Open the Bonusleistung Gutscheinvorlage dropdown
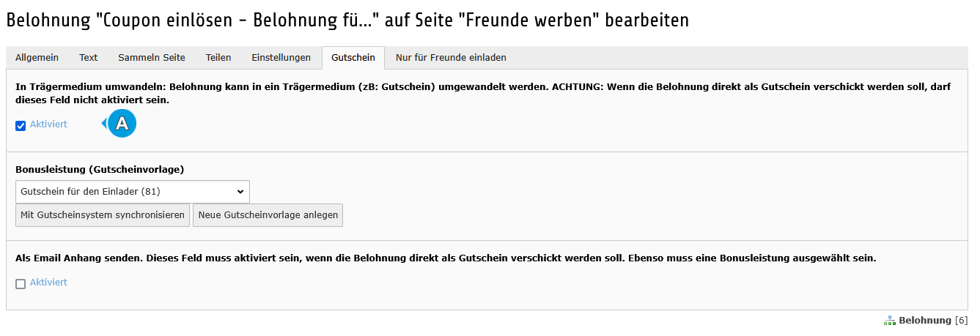Image resolution: width=980 pixels, height=336 pixels. click(133, 192)
